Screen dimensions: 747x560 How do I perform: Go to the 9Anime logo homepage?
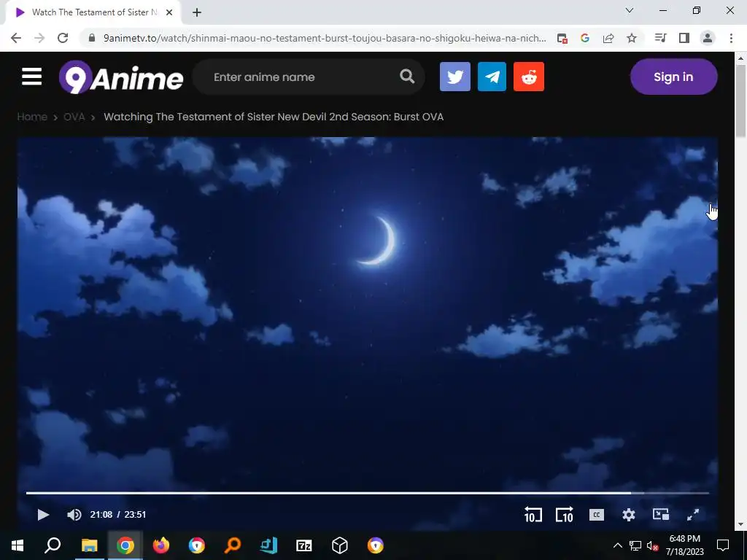coord(121,77)
